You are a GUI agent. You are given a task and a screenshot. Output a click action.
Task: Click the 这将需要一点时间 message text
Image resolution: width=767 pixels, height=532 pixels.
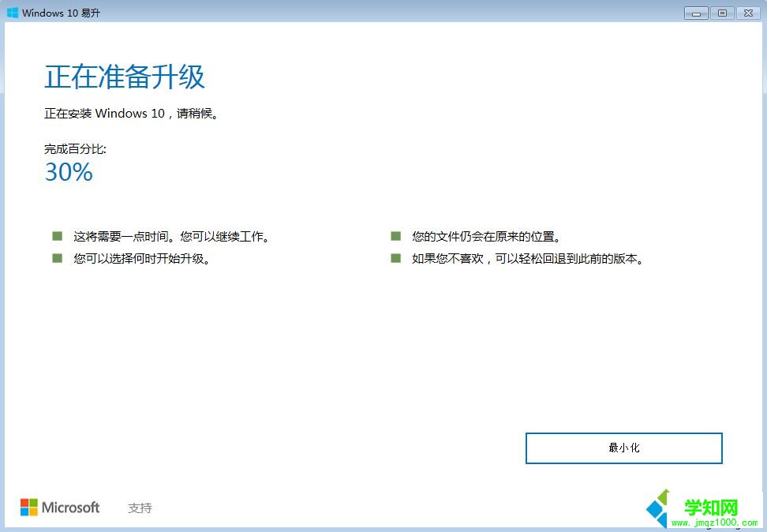170,235
